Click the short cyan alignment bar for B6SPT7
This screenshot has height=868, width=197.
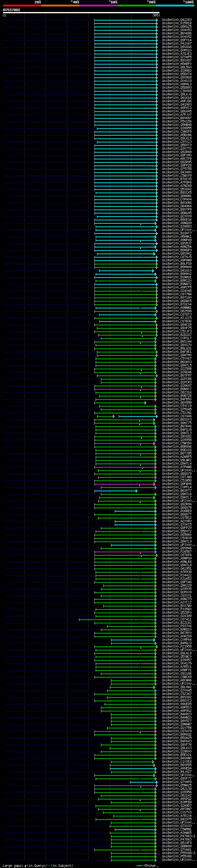pyautogui.click(x=116, y=491)
